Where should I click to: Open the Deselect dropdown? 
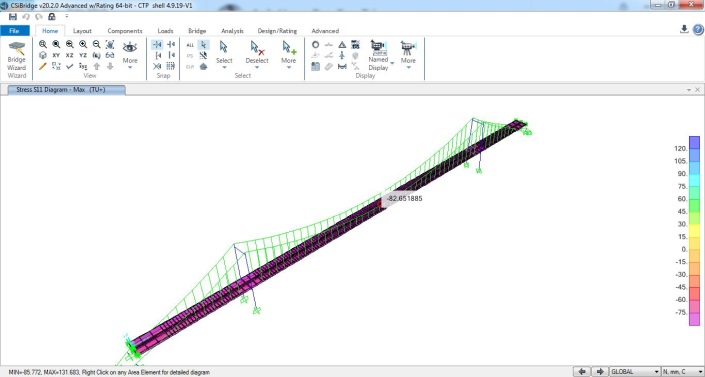(x=257, y=54)
